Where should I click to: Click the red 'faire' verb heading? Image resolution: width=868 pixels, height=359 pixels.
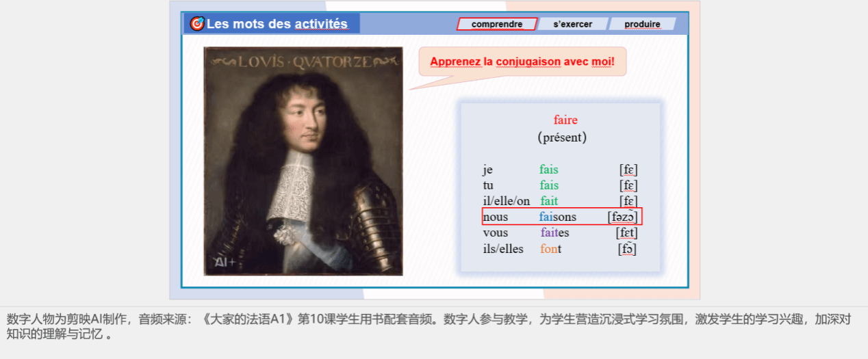click(565, 120)
